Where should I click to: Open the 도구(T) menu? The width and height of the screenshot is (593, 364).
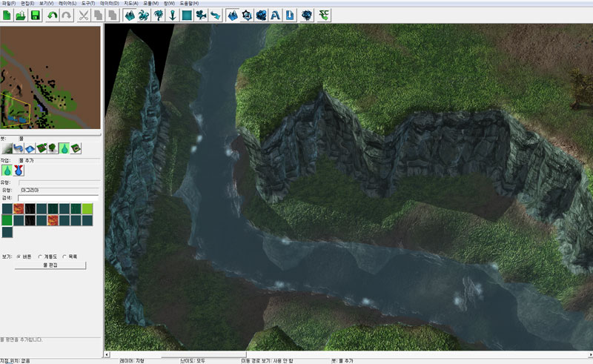[x=88, y=3]
